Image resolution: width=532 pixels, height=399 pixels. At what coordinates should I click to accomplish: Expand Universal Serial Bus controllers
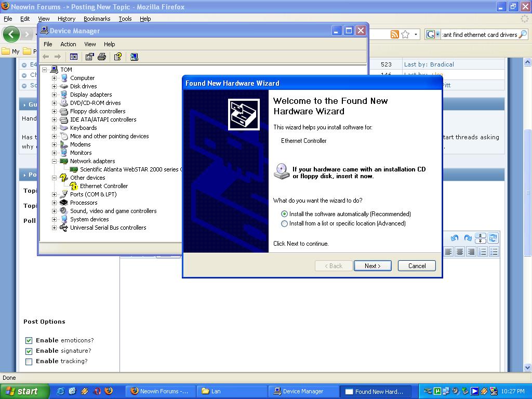coord(55,228)
